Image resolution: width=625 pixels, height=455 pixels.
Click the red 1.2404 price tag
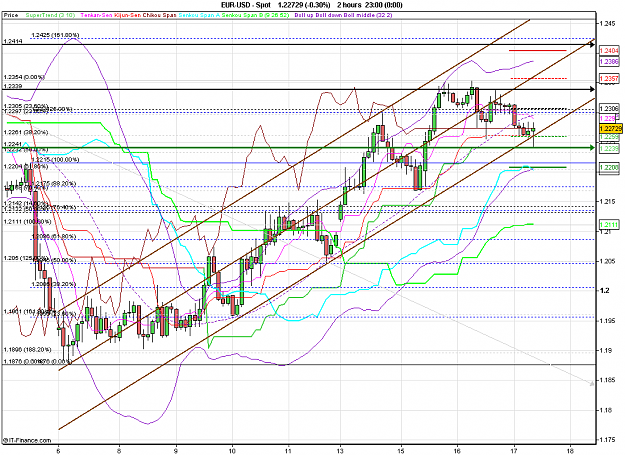tap(609, 51)
